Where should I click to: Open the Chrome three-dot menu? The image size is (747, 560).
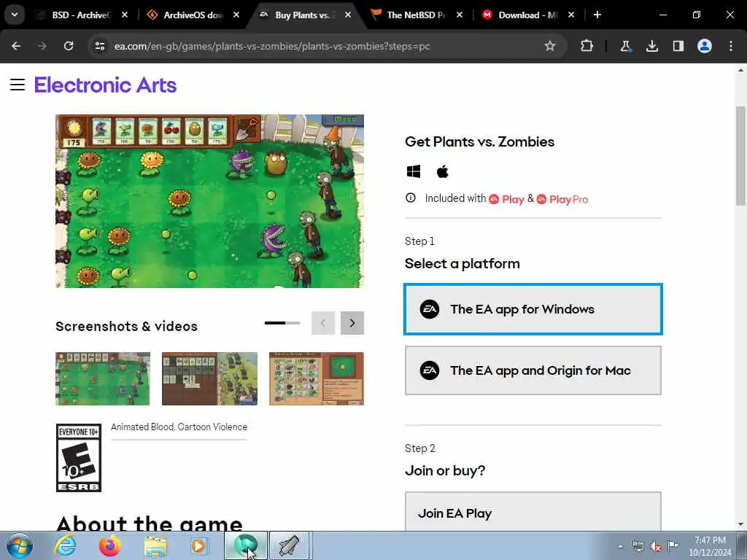coord(731,46)
